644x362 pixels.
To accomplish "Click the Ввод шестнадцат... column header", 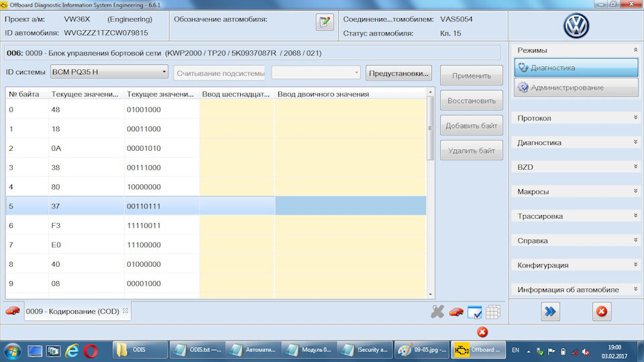I will tap(237, 94).
